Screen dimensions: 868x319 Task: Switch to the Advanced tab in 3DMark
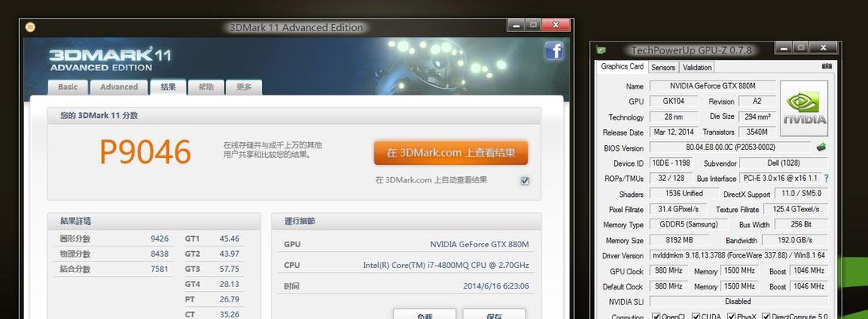coord(119,87)
